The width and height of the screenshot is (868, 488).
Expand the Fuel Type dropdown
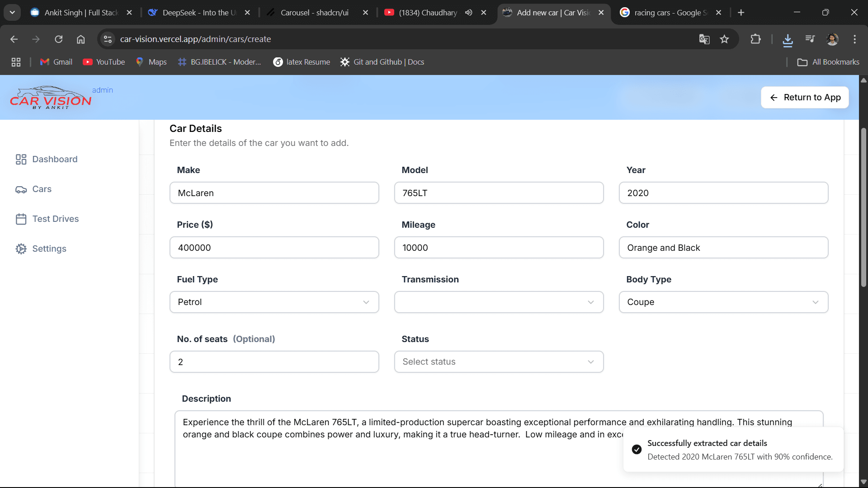[x=274, y=302]
